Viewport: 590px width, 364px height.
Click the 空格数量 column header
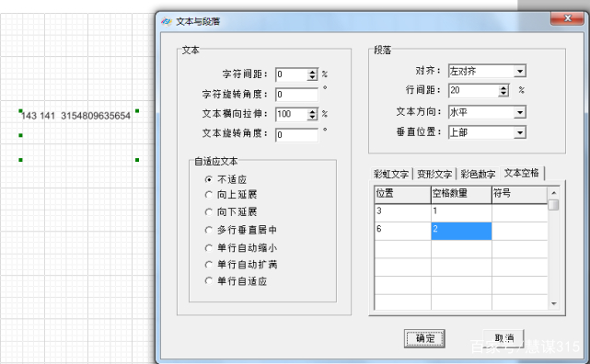click(461, 194)
